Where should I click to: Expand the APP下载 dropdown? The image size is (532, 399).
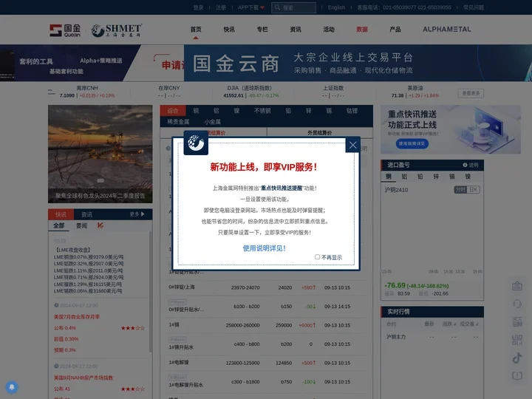tap(251, 7)
